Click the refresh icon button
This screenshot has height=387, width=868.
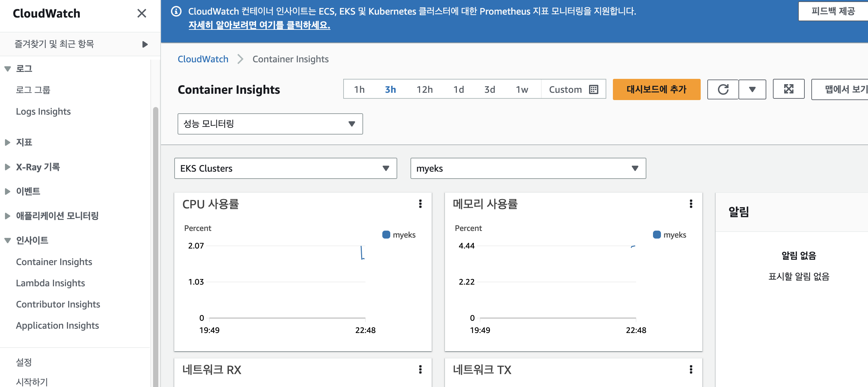pos(723,89)
